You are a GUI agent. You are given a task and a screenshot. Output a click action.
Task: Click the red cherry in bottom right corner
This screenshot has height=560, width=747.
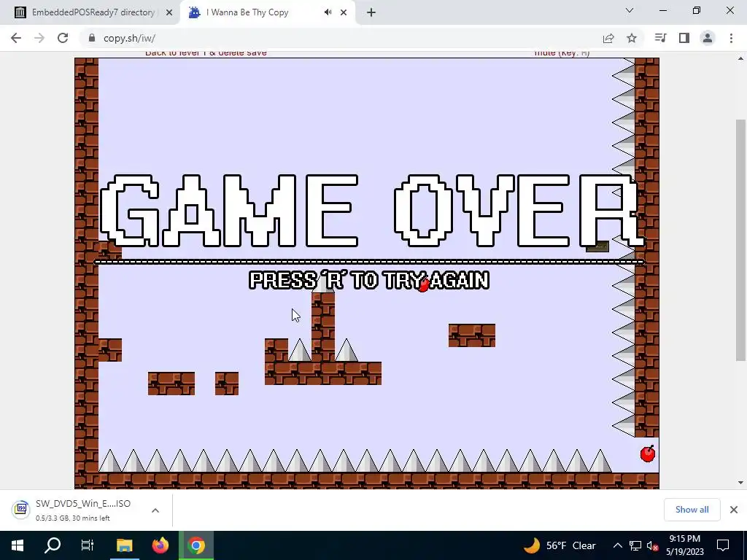pyautogui.click(x=648, y=454)
